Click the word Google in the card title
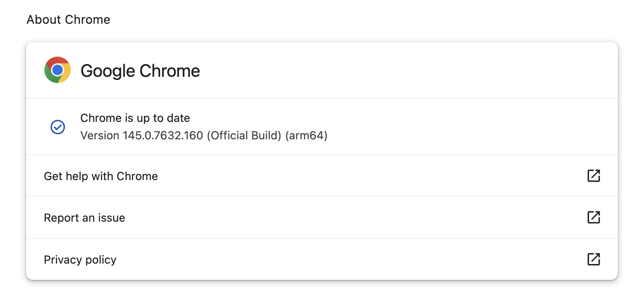 108,71
